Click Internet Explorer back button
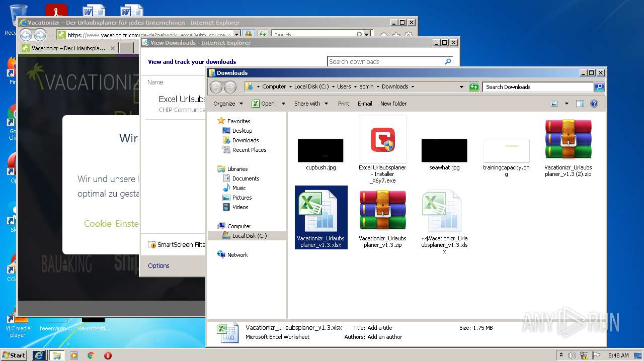The height and width of the screenshot is (362, 644). [26, 35]
